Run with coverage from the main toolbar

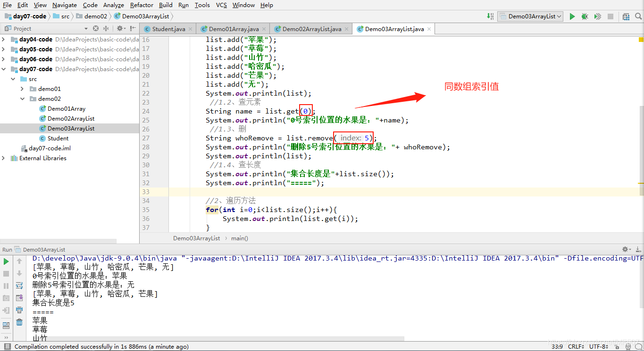coord(598,16)
